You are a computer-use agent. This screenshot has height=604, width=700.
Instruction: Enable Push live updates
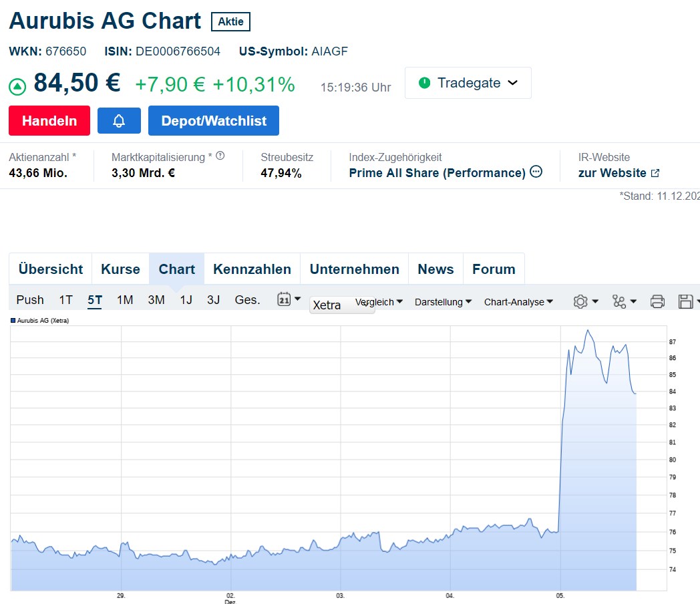tap(30, 300)
